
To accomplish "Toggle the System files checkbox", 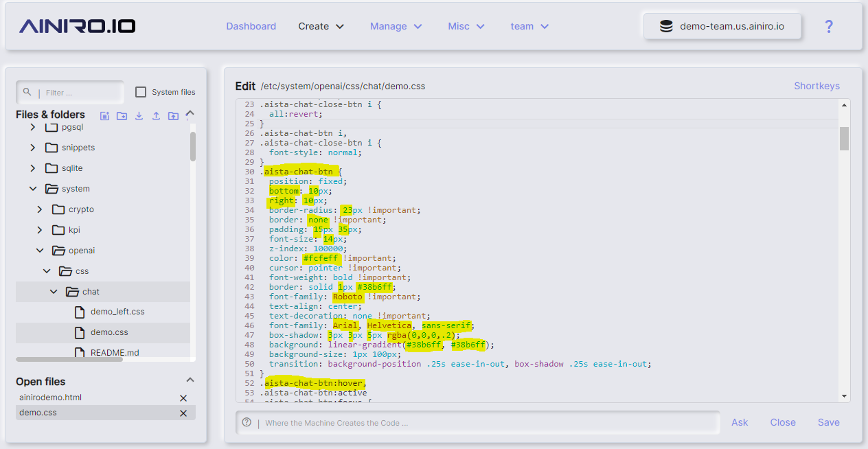I will (141, 92).
